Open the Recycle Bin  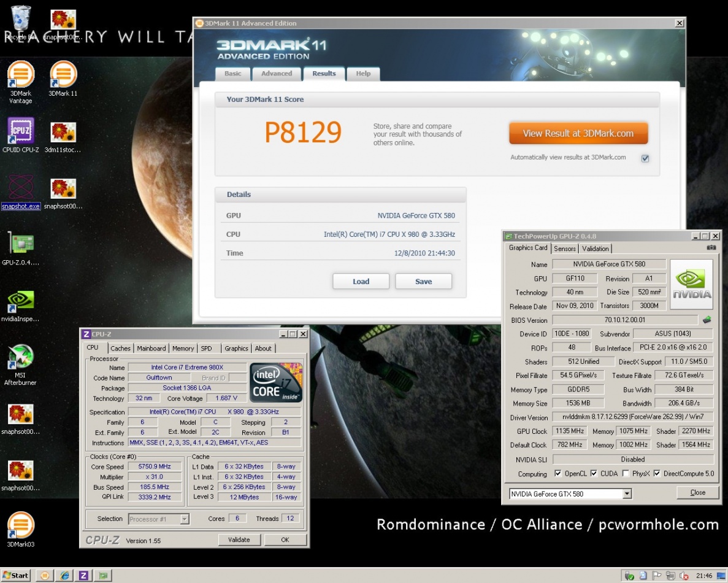pyautogui.click(x=20, y=20)
